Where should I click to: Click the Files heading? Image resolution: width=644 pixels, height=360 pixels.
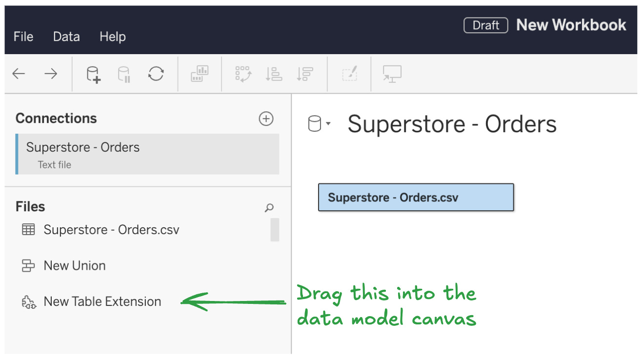click(x=30, y=207)
